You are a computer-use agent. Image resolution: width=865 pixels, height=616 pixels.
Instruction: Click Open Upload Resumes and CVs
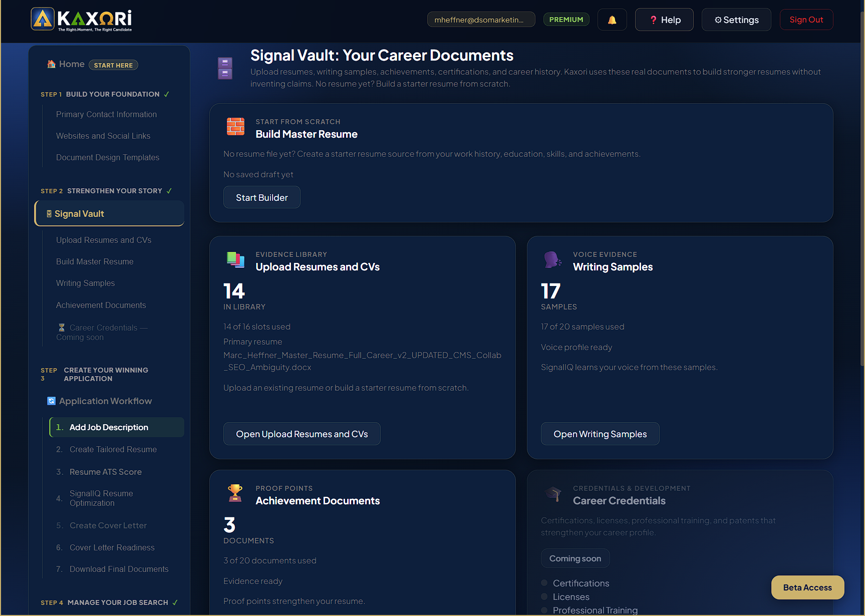pyautogui.click(x=302, y=434)
